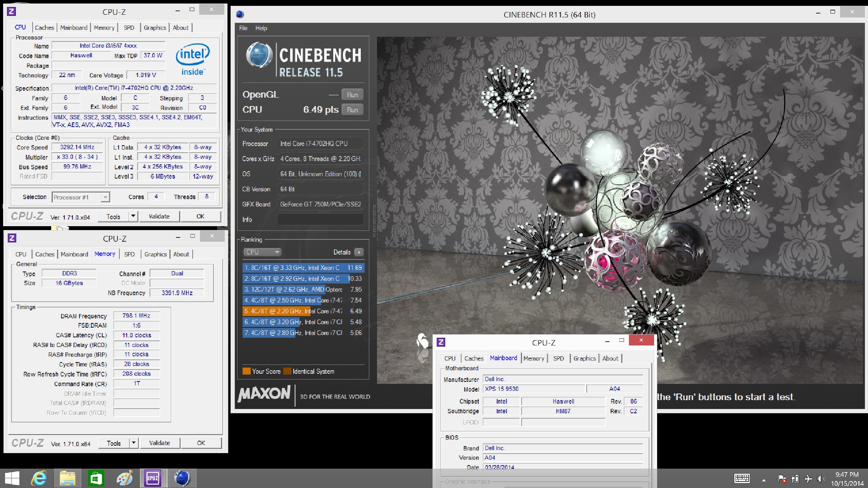Click the Core Speed value 3292.14 MHz

(x=77, y=147)
